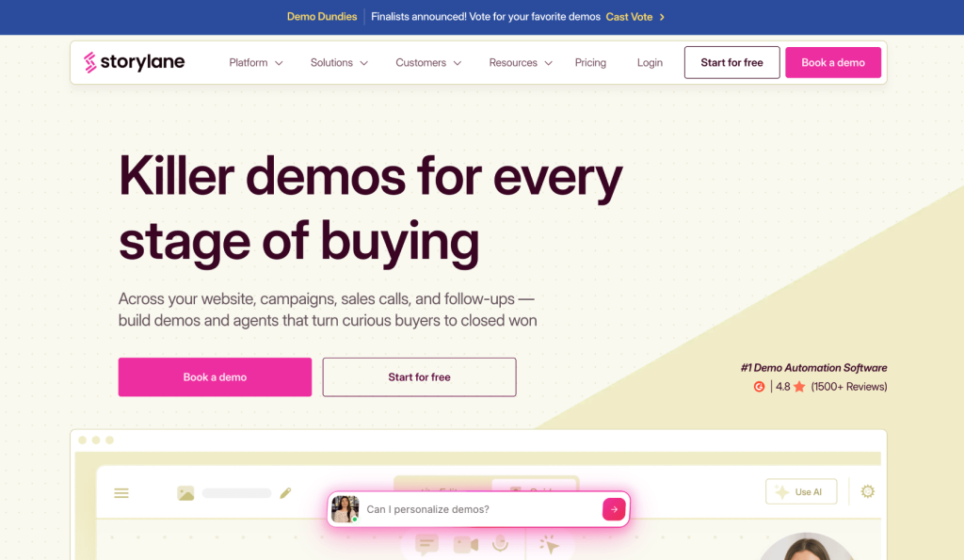This screenshot has height=560, width=964.
Task: Click Start for free in navbar
Action: (x=731, y=63)
